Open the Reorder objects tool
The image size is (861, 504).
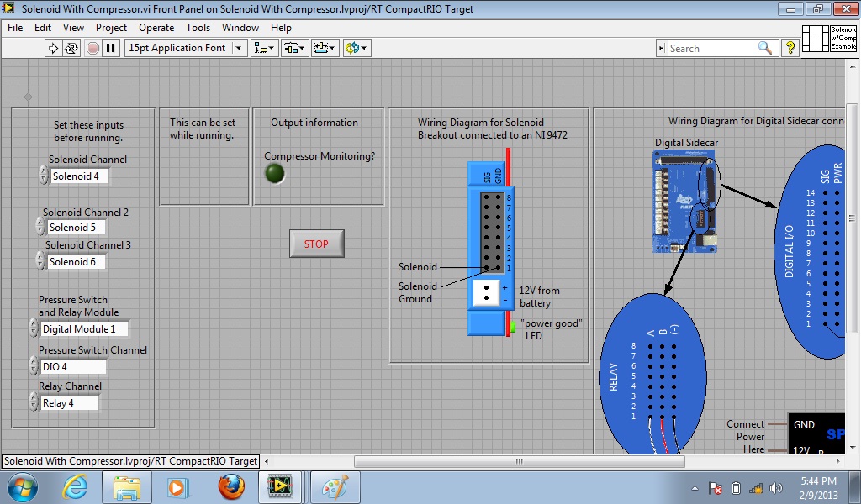point(357,48)
